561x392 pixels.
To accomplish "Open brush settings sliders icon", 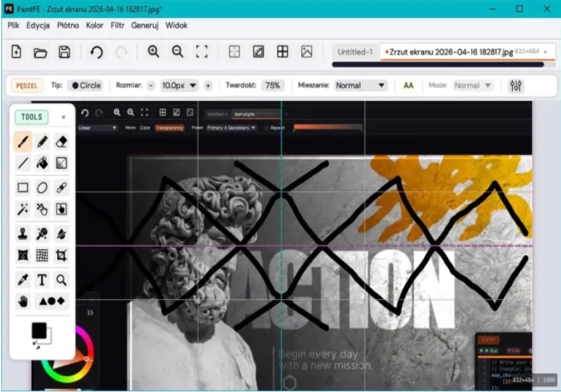I will 515,85.
